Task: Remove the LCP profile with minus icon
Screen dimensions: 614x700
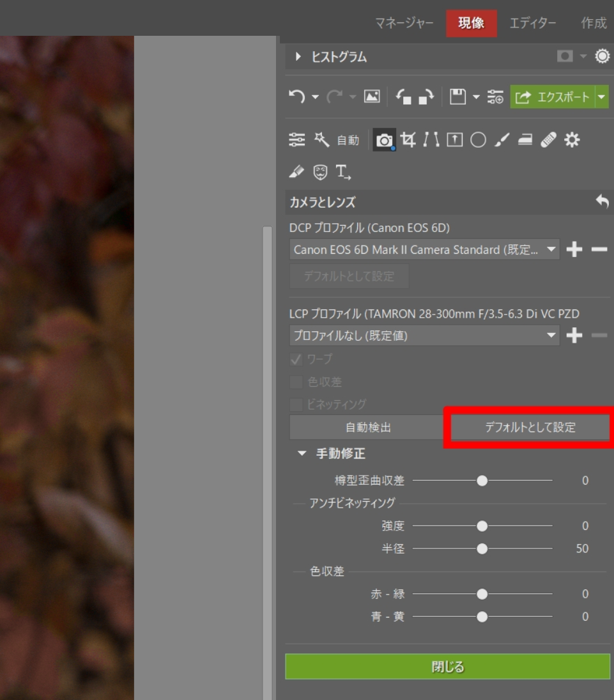Action: click(599, 335)
